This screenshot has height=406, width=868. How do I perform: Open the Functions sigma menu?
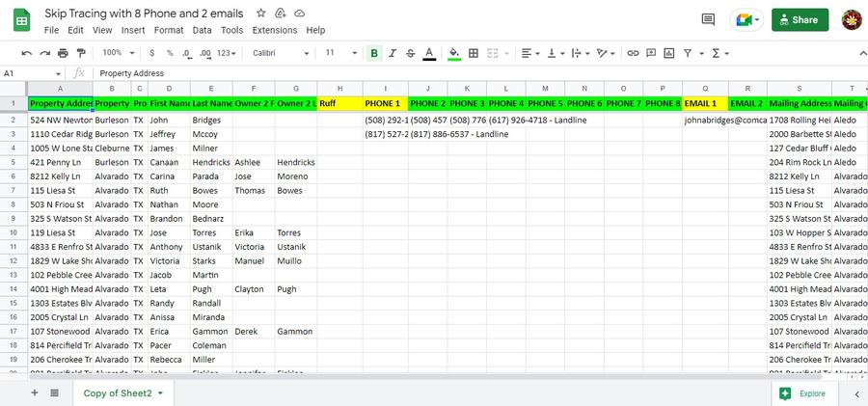719,53
